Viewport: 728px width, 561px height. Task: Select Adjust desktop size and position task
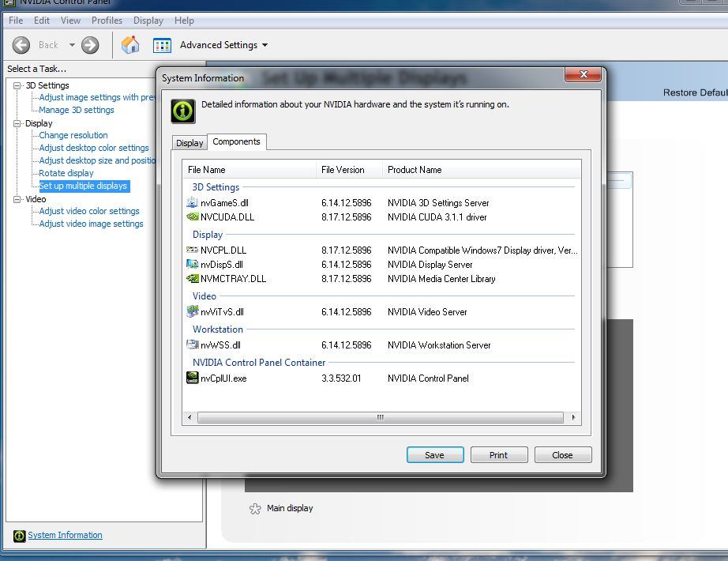tap(97, 160)
